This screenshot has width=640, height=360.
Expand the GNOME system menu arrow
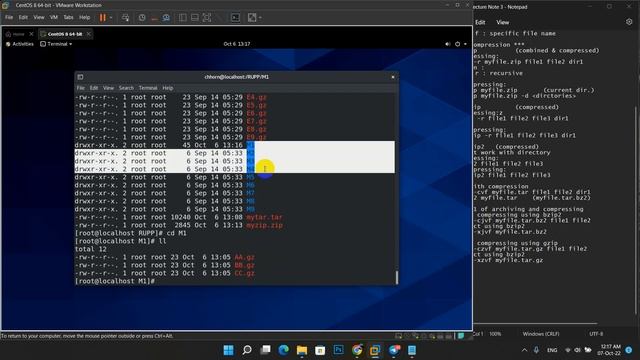coord(465,44)
